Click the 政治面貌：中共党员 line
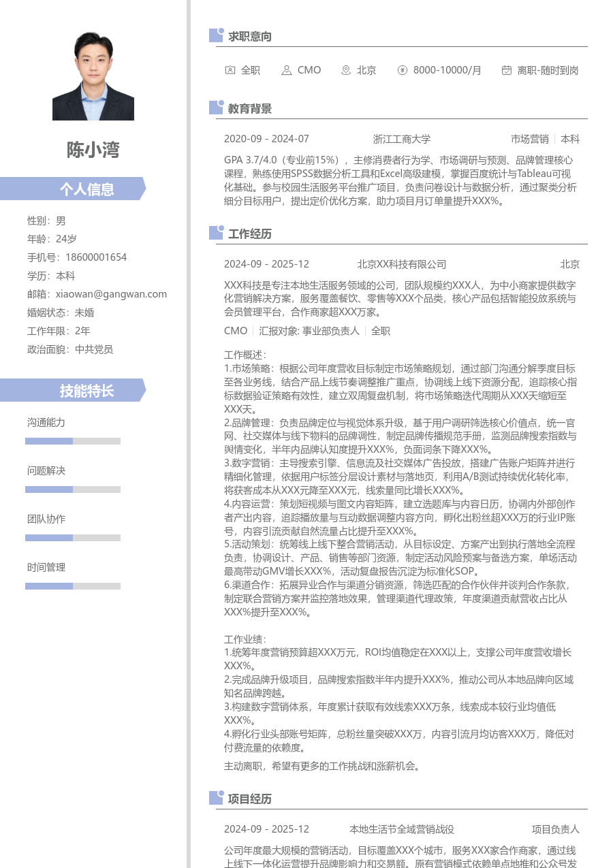The width and height of the screenshot is (613, 868). (70, 349)
